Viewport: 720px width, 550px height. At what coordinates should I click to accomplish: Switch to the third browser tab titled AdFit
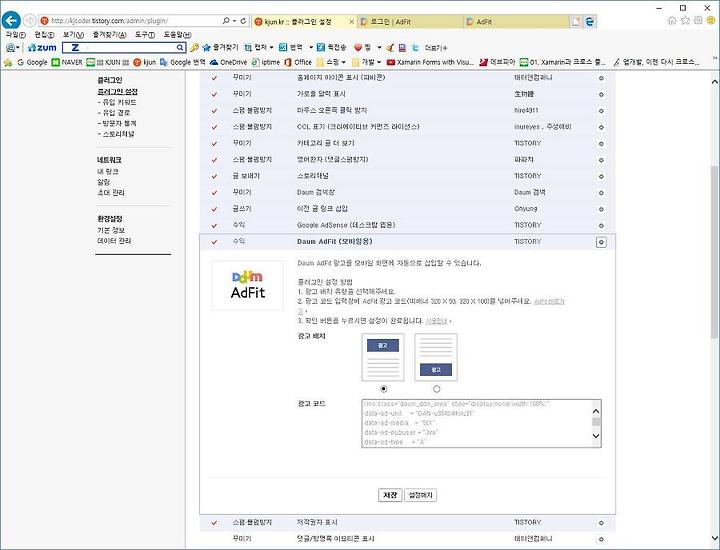(x=516, y=22)
